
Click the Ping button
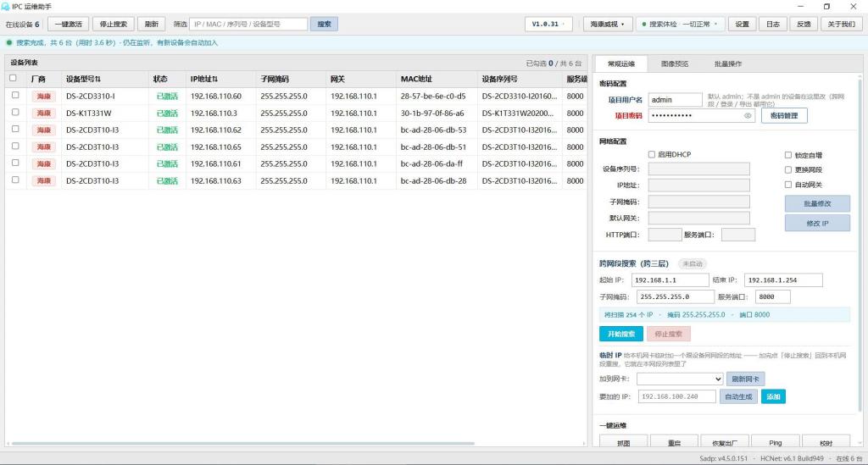tap(775, 442)
